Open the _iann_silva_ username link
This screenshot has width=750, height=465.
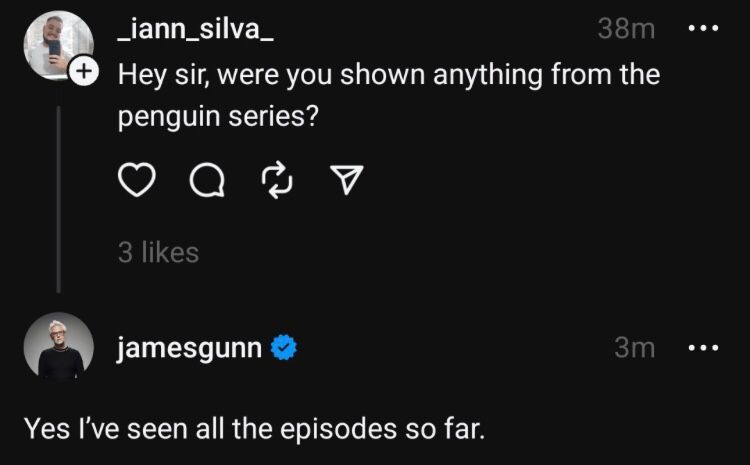pos(195,30)
